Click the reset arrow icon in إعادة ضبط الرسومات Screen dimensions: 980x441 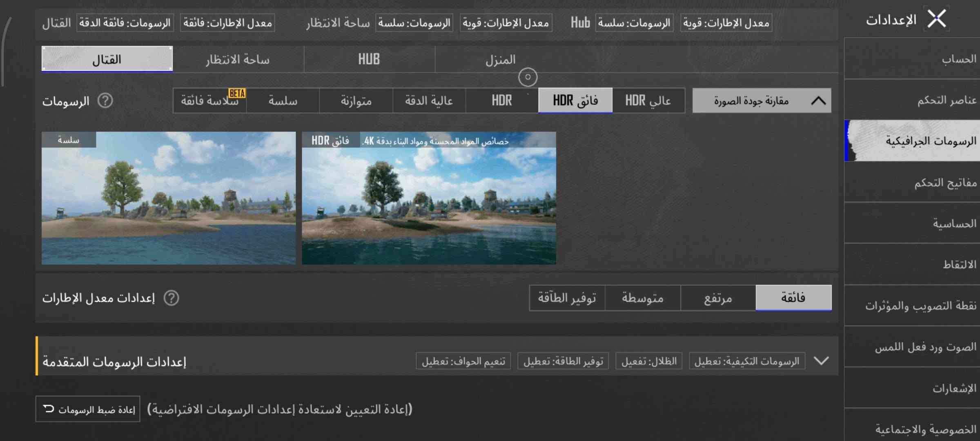click(49, 408)
